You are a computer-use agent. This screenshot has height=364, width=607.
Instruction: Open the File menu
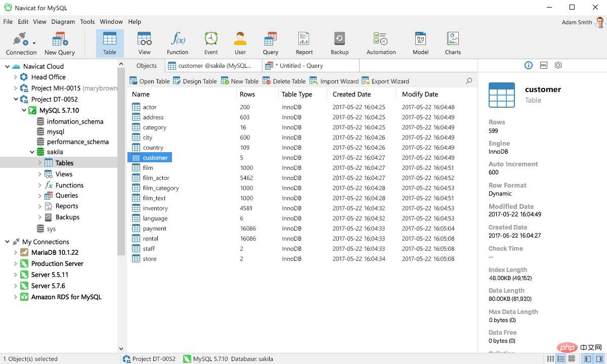coord(8,22)
